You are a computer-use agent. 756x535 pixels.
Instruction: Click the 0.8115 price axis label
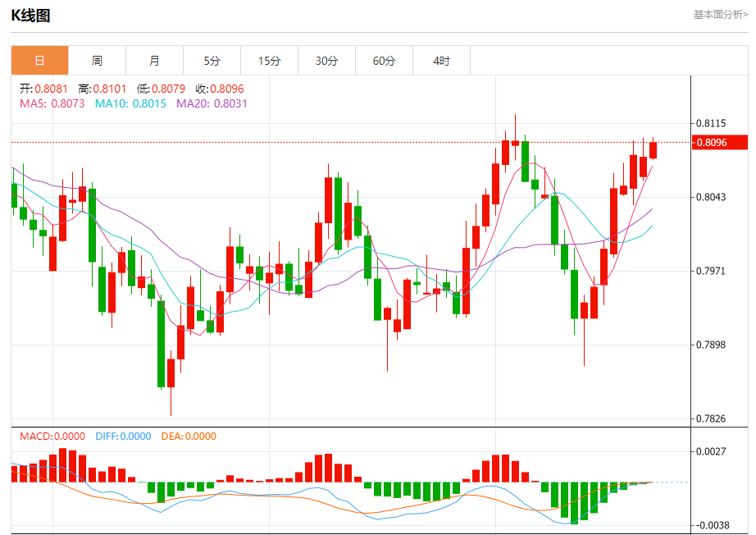coord(711,123)
